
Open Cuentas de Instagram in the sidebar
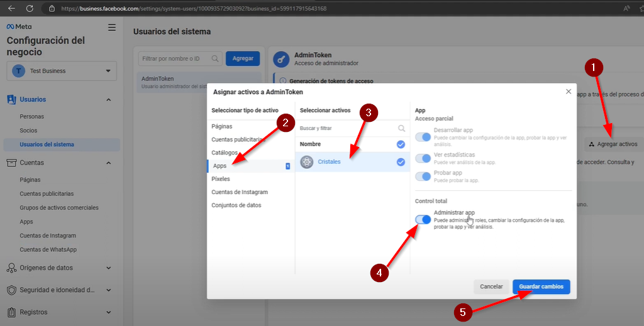tap(48, 236)
